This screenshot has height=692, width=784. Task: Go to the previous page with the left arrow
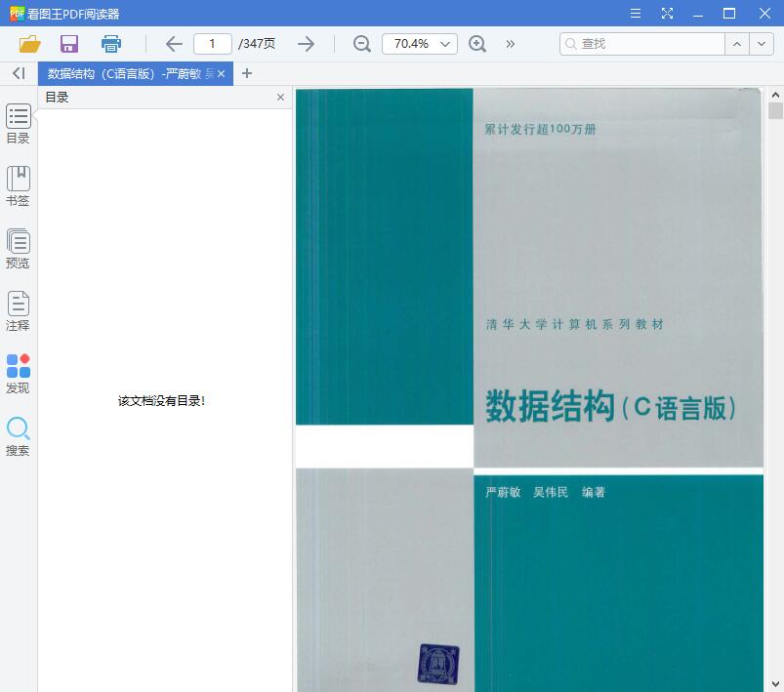coord(174,44)
